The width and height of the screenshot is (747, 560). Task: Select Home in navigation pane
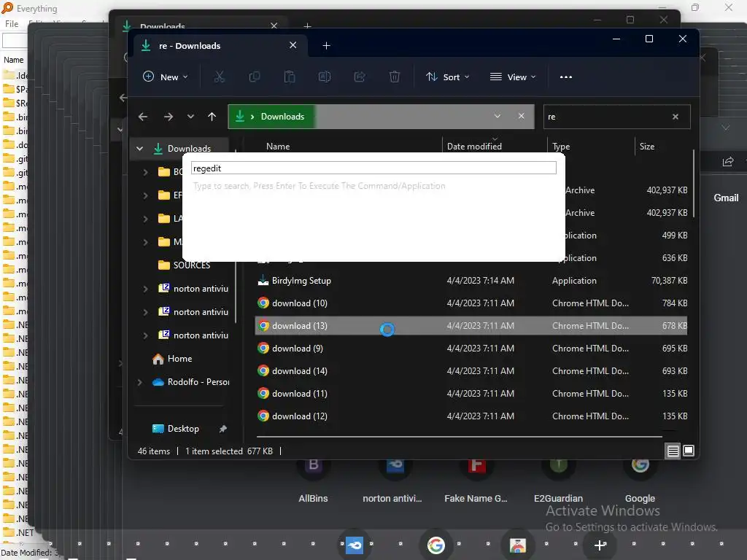click(179, 359)
